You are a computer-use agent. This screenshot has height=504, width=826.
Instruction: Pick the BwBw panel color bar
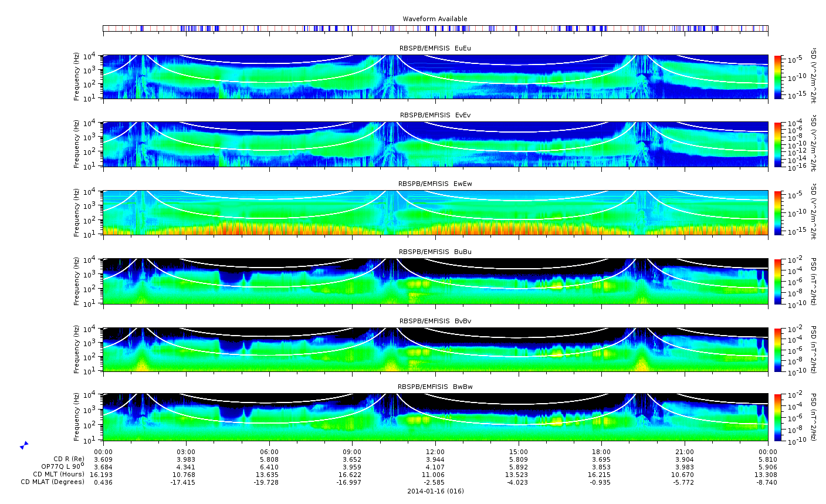(778, 417)
